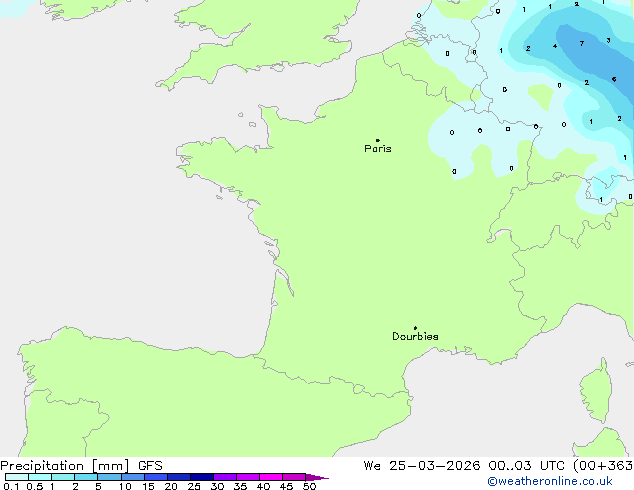The width and height of the screenshot is (634, 490).
Task: Click the legend label 0.1
Action: click(x=11, y=486)
